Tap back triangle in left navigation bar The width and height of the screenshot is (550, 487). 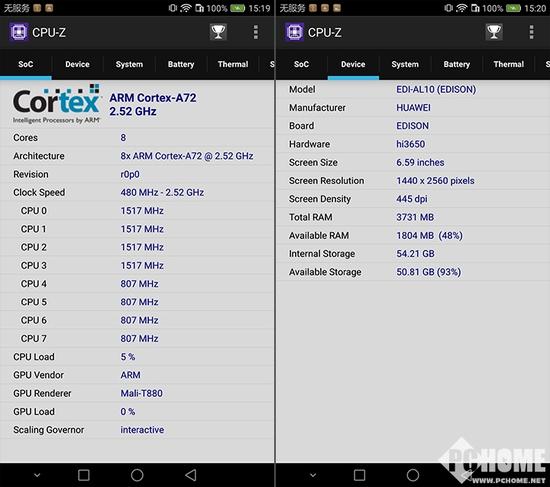pyautogui.click(x=190, y=475)
